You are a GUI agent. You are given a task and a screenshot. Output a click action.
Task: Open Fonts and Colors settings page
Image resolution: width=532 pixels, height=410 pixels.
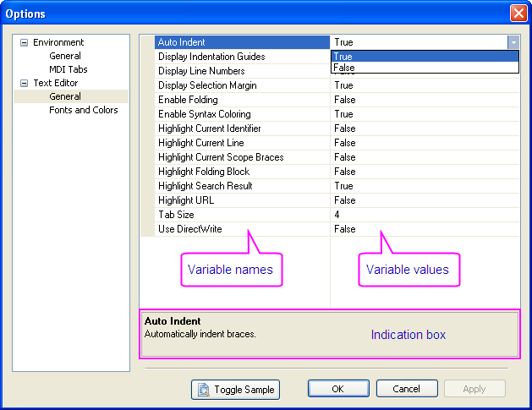coord(83,110)
